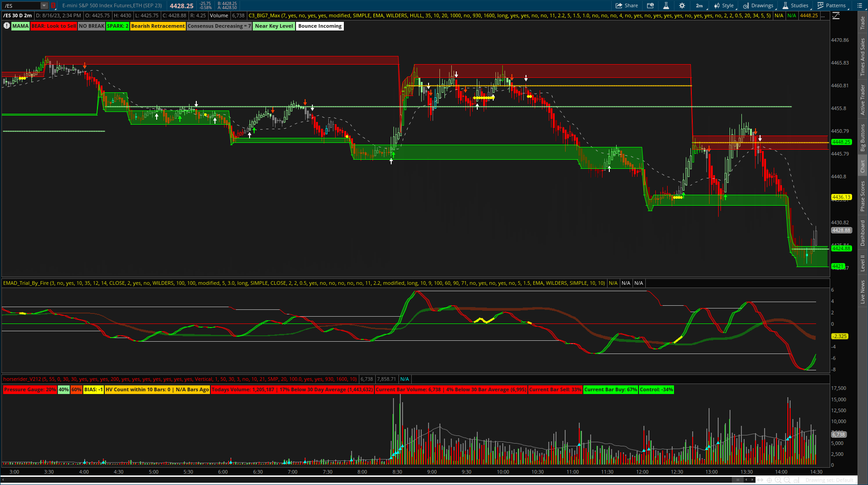Open the Trade sidebar tab

click(x=863, y=23)
